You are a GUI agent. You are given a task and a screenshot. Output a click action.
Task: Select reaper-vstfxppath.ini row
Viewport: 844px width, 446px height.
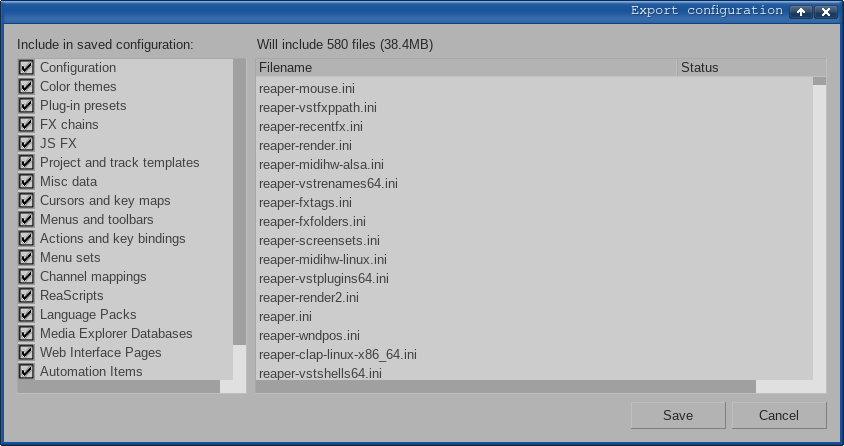534,108
